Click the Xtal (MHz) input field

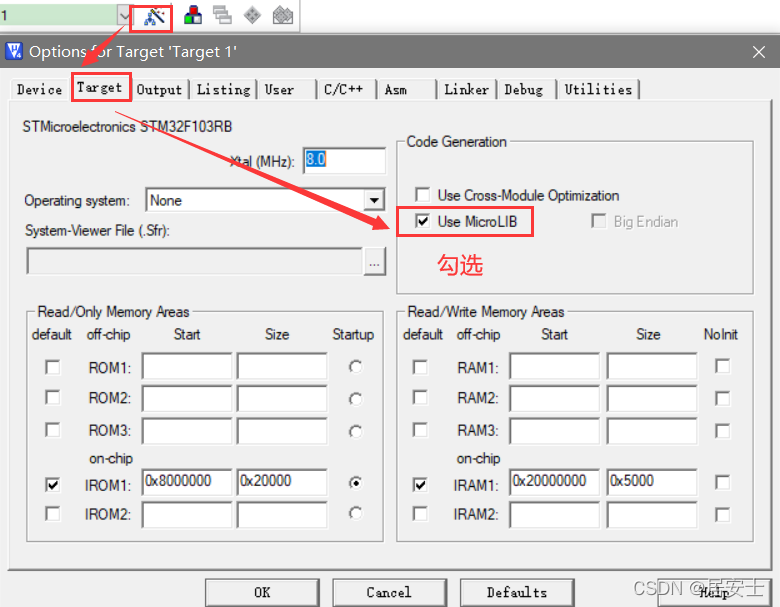click(344, 160)
